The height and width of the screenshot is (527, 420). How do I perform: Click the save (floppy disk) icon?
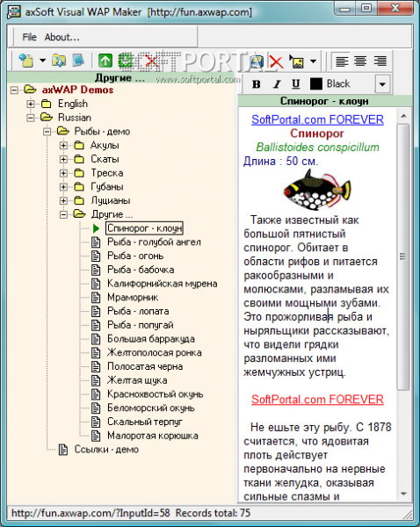tap(257, 61)
